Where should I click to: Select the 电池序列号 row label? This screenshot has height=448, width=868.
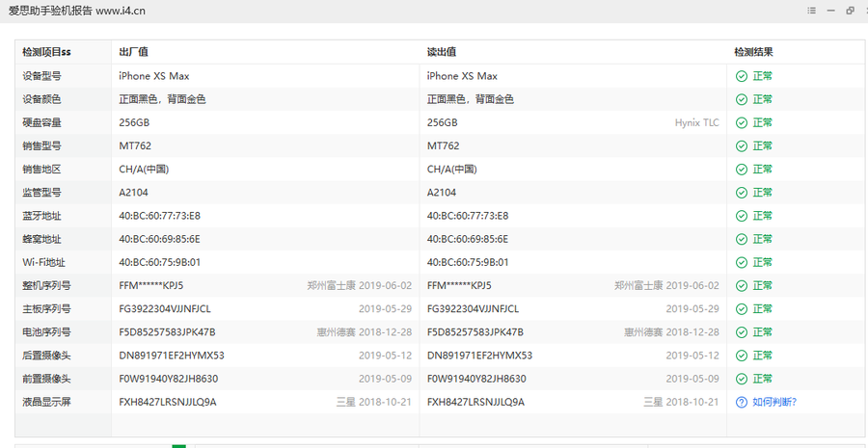(46, 332)
